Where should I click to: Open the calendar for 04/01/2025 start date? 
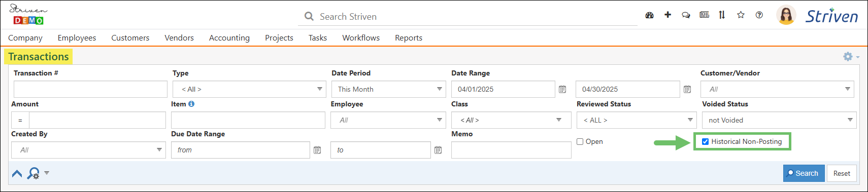coord(562,89)
